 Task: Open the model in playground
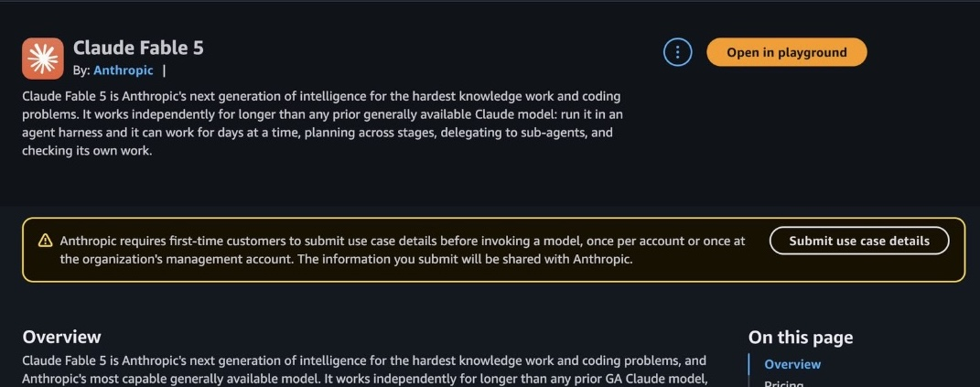786,52
